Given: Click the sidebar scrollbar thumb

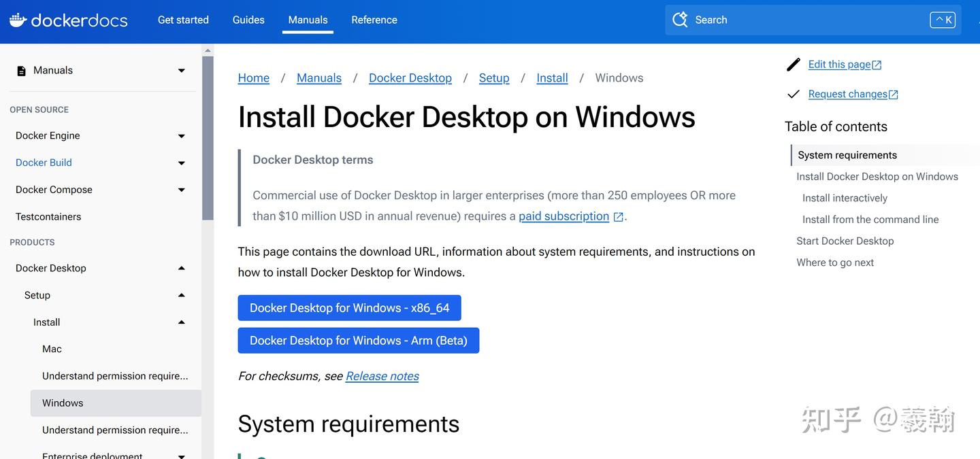Looking at the screenshot, I should [x=208, y=138].
